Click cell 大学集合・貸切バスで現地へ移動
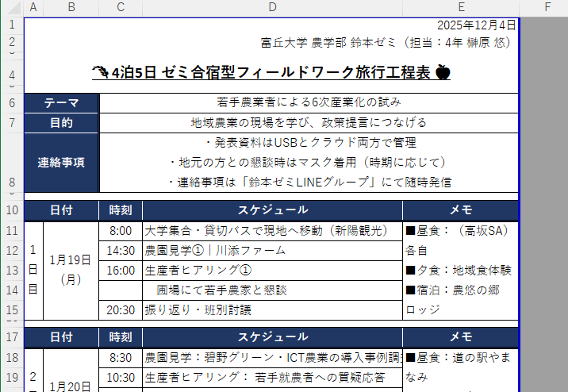 (272, 231)
